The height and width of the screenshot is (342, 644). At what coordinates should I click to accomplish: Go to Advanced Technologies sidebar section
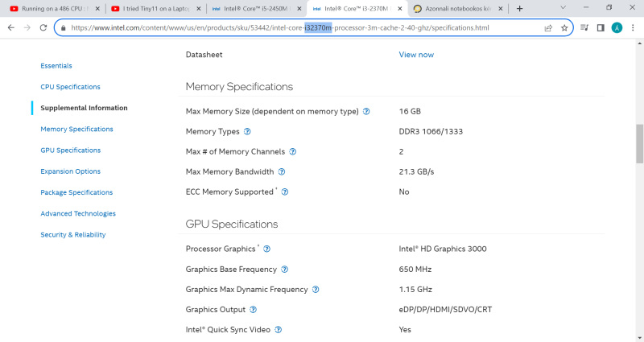coord(78,214)
